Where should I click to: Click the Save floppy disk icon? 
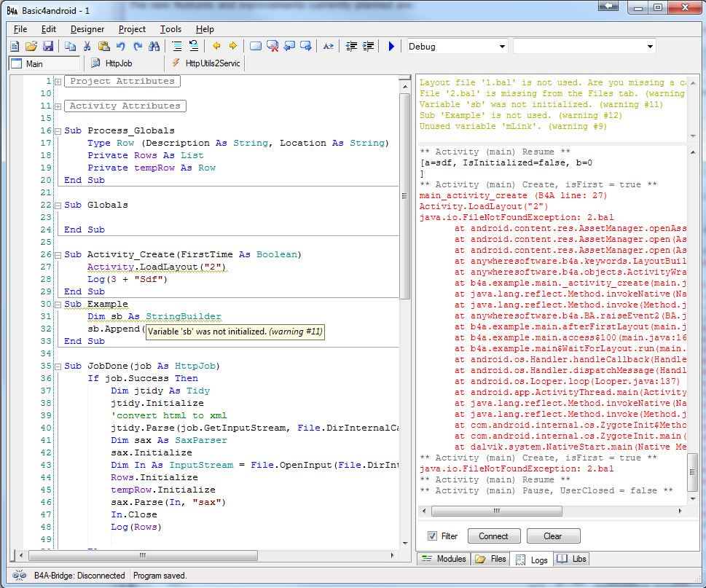tap(48, 47)
